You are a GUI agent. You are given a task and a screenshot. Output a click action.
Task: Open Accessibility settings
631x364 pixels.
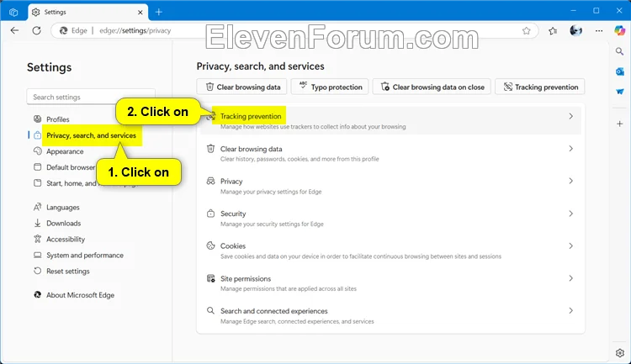(x=65, y=239)
